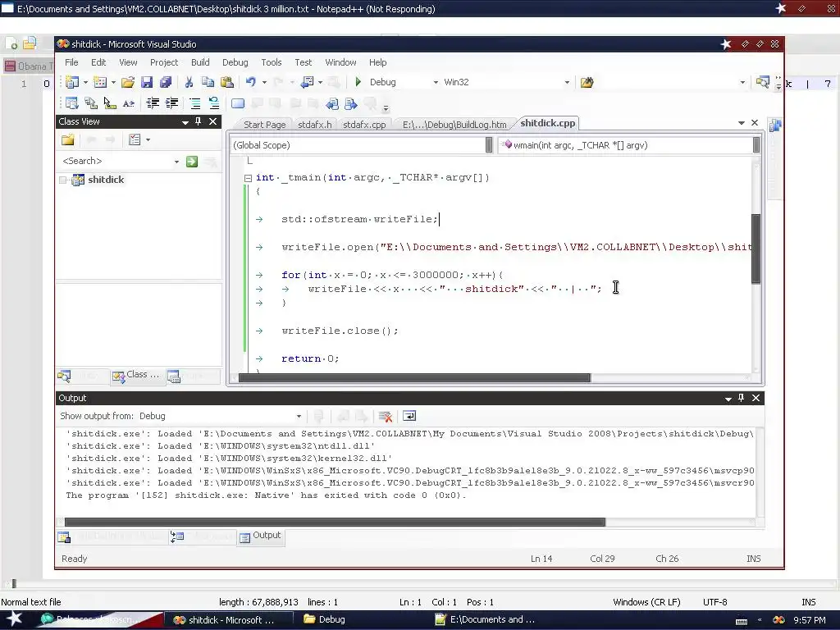
Task: Decrease line indent in text editor toolbar
Action: (x=153, y=103)
